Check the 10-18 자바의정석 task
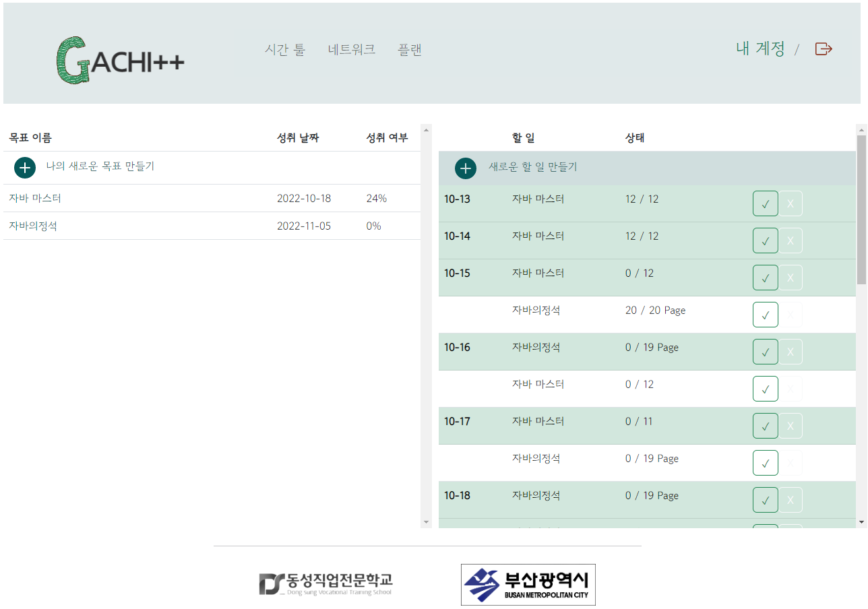 765,500
